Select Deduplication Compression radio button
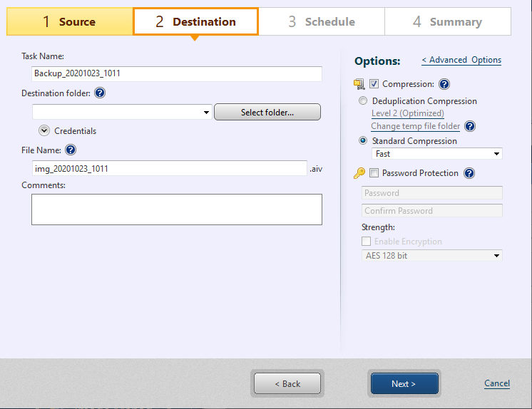532x409 pixels. pos(364,101)
